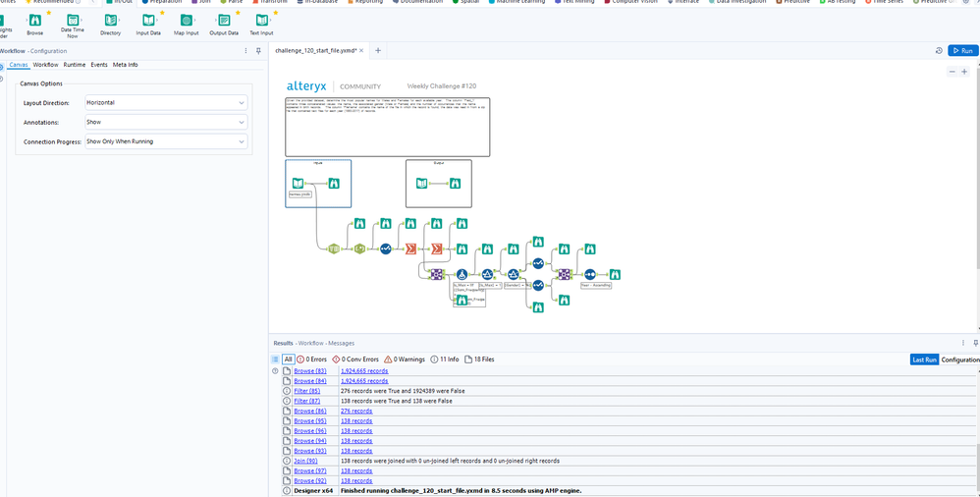Pin the Results panel

pos(976,343)
